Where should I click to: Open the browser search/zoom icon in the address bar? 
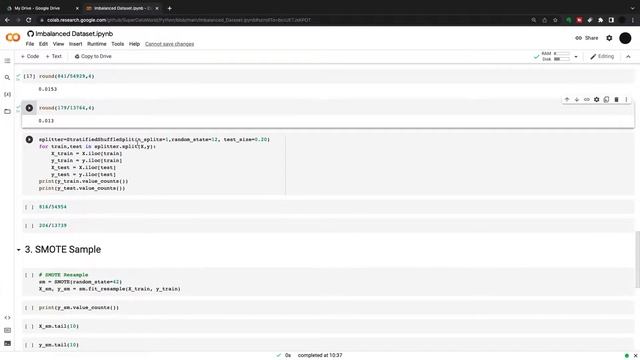coord(533,20)
